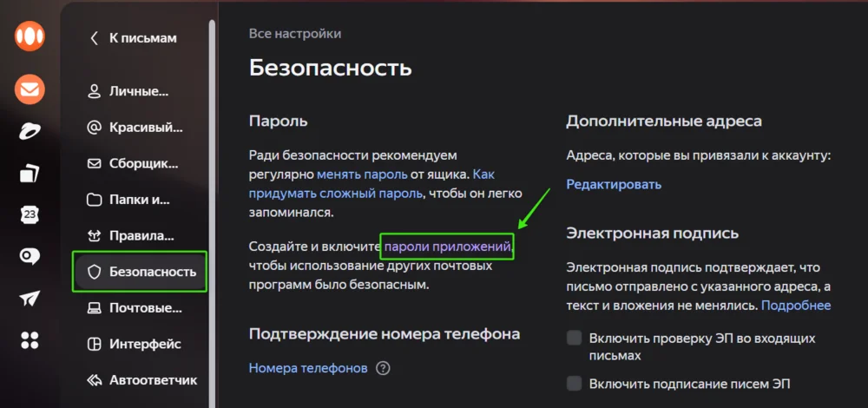Open the Calendar icon showing 23
868x408 pixels.
tap(30, 214)
